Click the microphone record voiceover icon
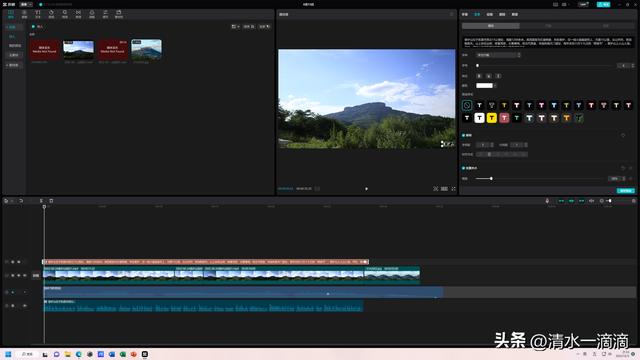 click(x=547, y=201)
